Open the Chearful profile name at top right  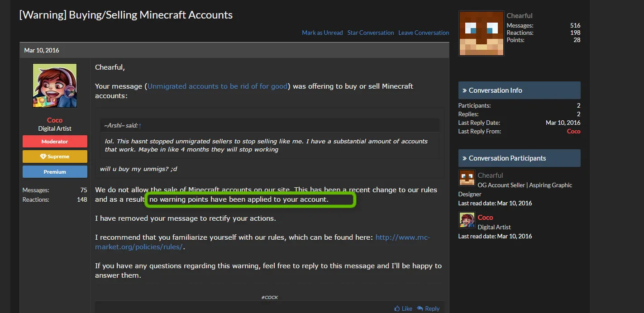click(520, 16)
